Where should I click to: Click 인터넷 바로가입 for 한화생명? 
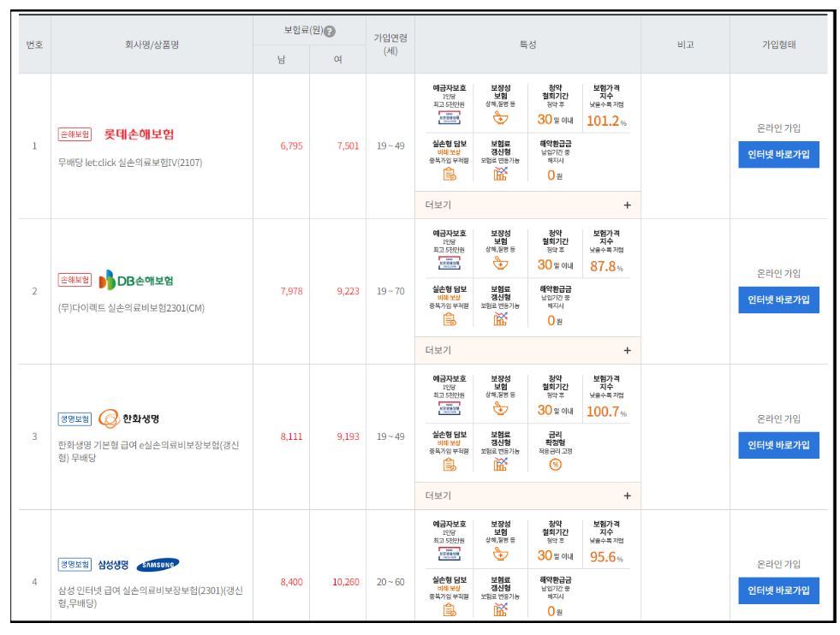[778, 446]
